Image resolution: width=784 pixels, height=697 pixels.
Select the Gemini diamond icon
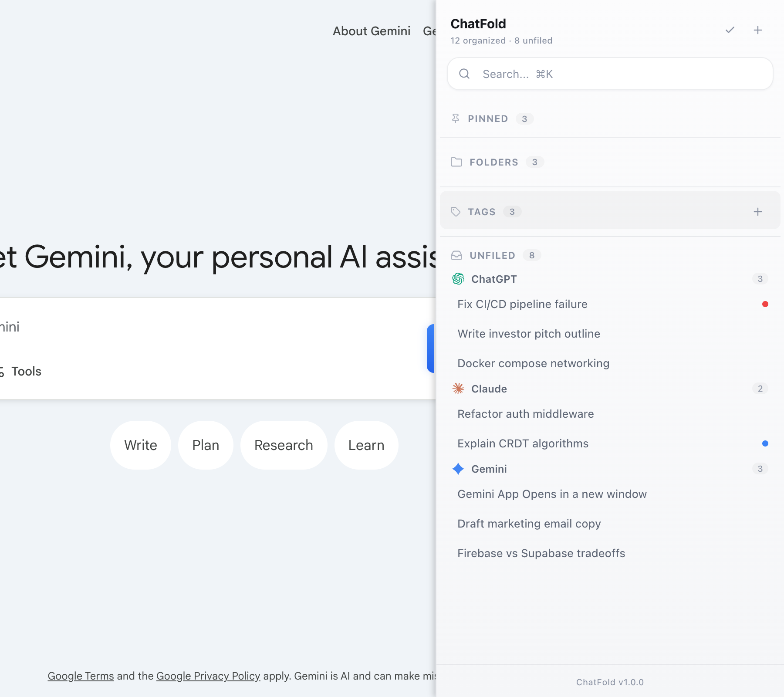[x=458, y=469]
